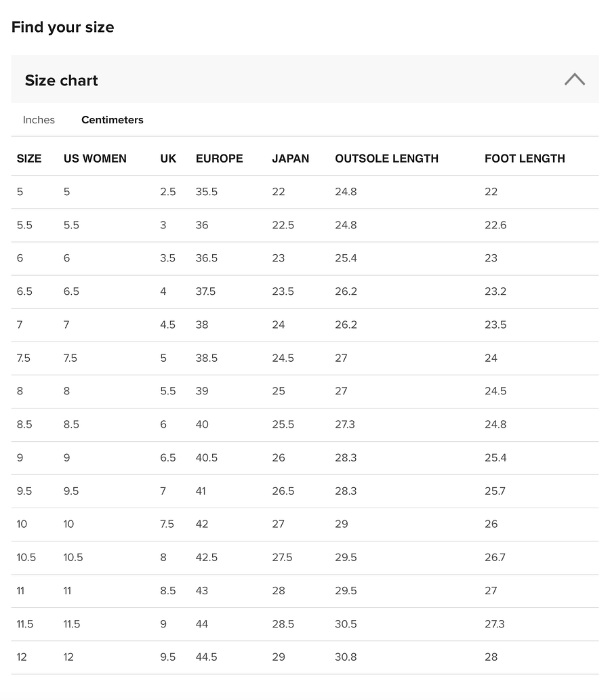Click the US WOMEN column header
Screen dimensions: 610x700
coord(95,159)
